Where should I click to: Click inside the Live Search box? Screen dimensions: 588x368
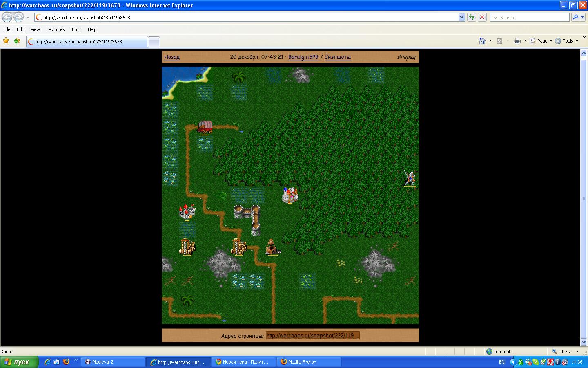pyautogui.click(x=529, y=18)
